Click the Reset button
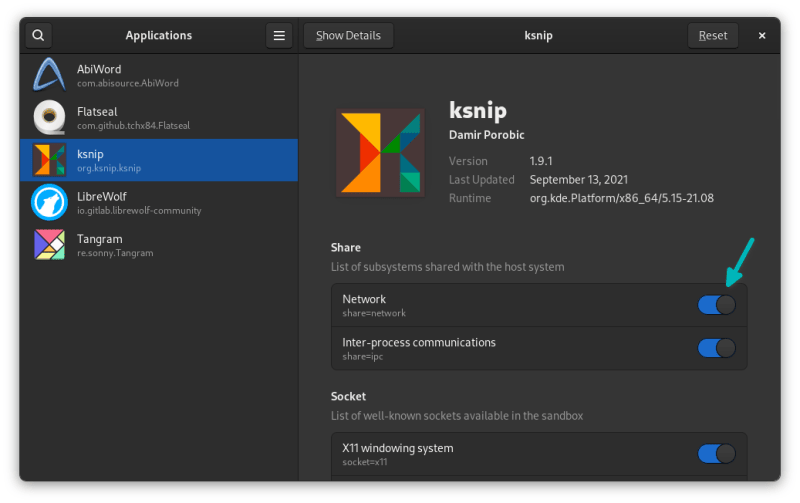The width and height of the screenshot is (800, 503). click(x=713, y=35)
